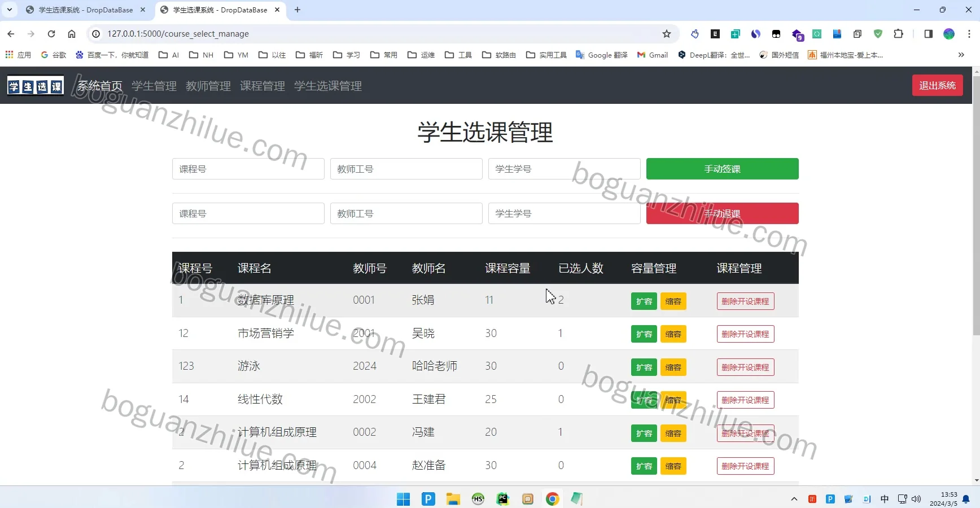Screen dimensions: 980x508
Task: Expand tab search dropdown arrow
Action: [x=10, y=10]
